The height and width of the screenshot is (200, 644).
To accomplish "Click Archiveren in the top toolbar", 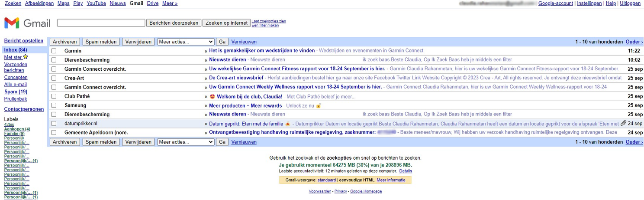I will pyautogui.click(x=65, y=42).
